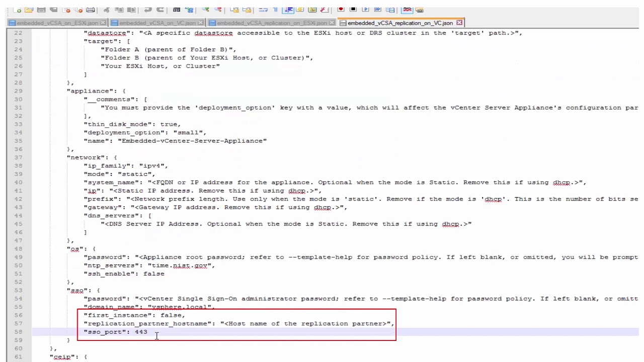644x362 pixels.
Task: Switch to embedded_vCSA_on_VC.json tab
Action: pyautogui.click(x=157, y=23)
